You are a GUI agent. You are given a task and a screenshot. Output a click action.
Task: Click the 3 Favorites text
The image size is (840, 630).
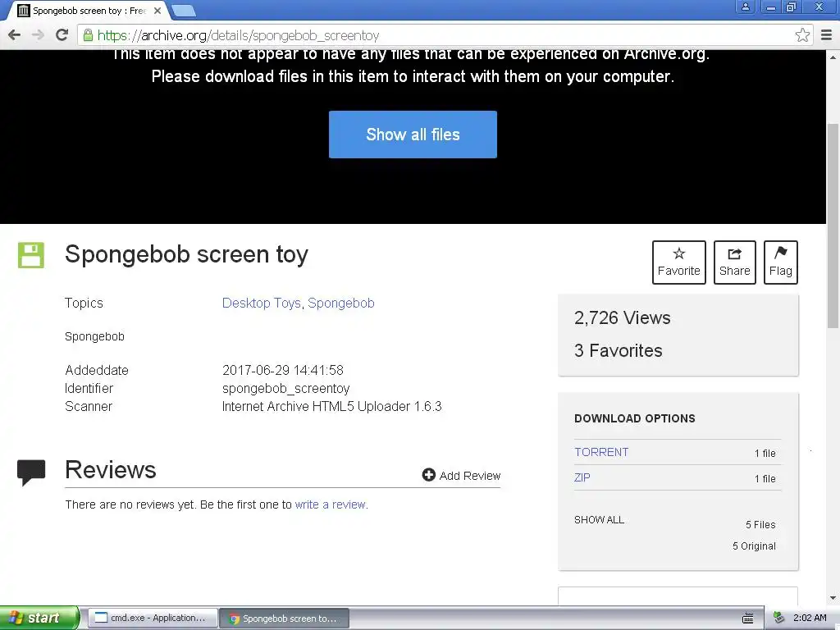(619, 350)
